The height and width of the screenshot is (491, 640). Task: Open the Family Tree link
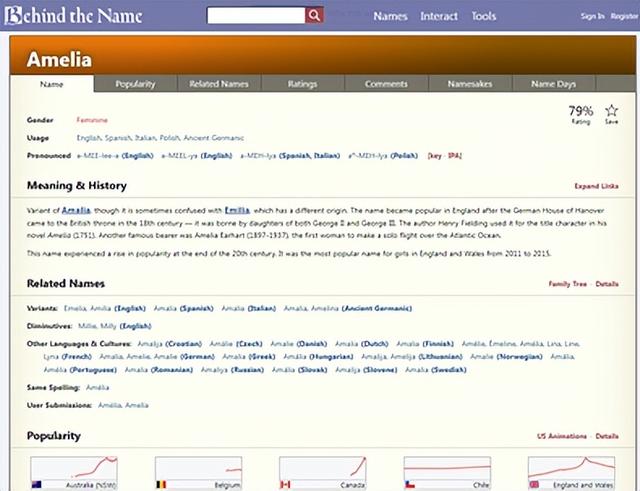(567, 284)
